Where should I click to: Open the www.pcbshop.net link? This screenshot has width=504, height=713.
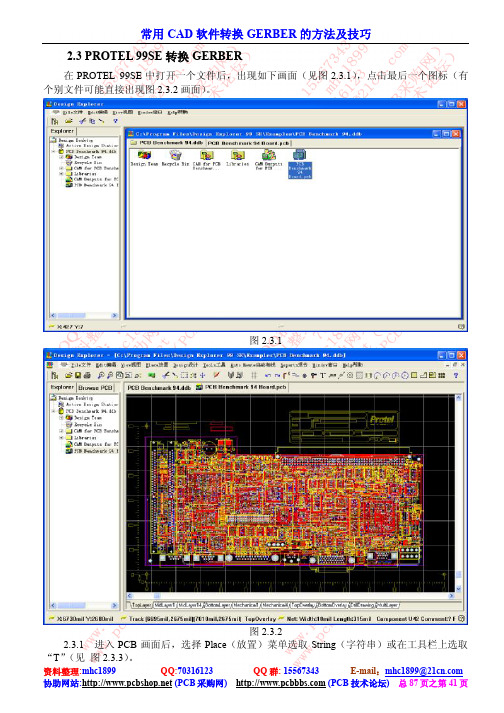click(x=127, y=683)
